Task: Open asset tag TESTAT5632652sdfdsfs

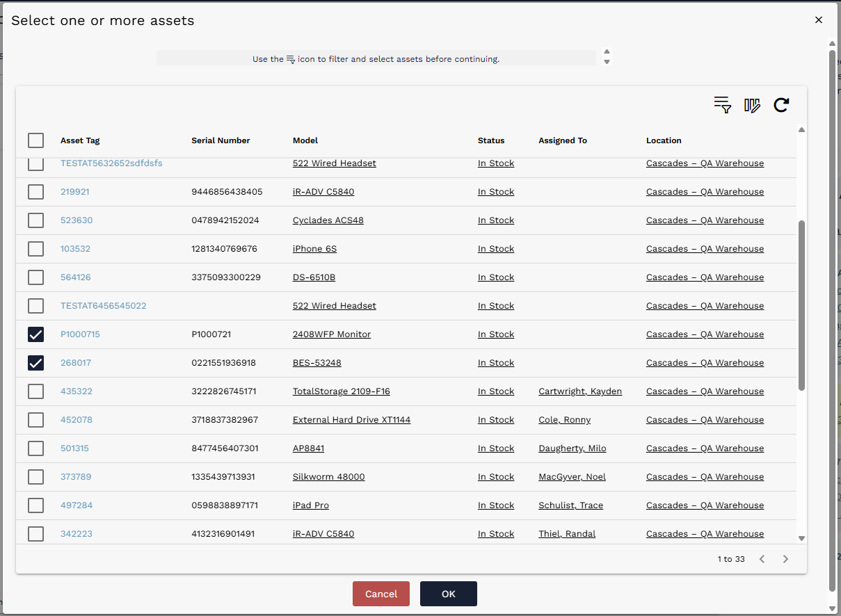Action: 111,163
